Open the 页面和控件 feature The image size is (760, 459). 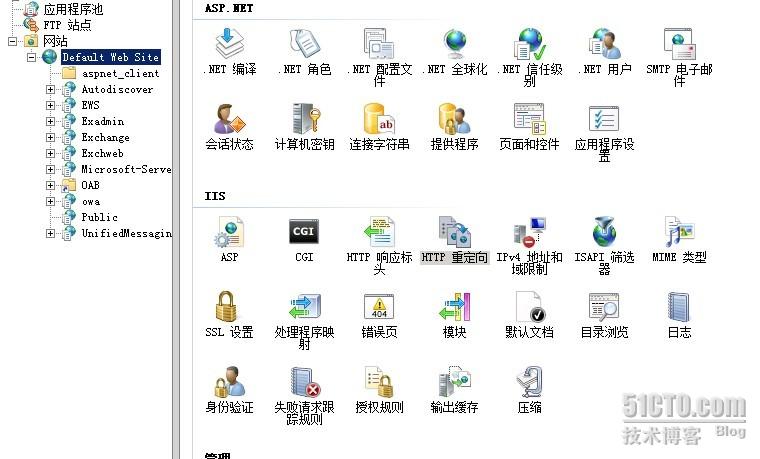(x=530, y=127)
